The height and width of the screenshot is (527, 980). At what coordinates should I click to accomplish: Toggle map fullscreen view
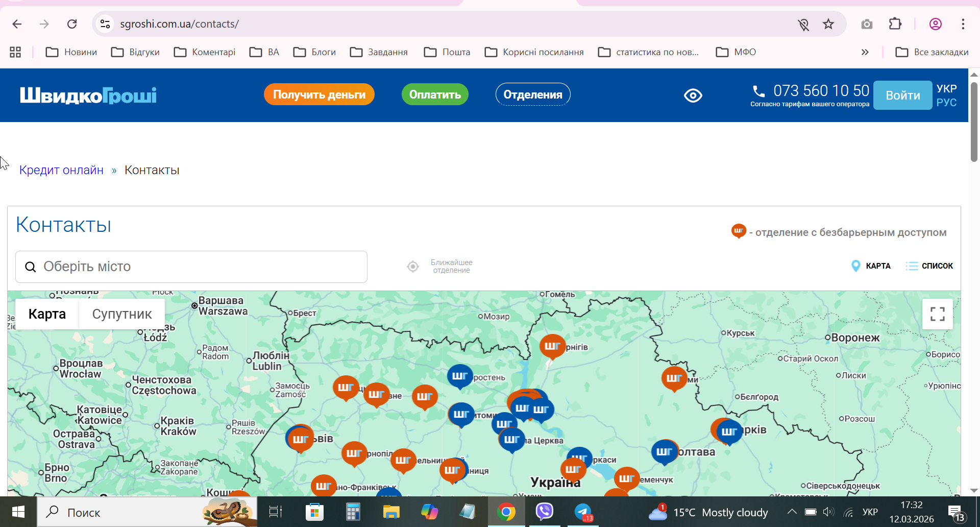point(937,314)
